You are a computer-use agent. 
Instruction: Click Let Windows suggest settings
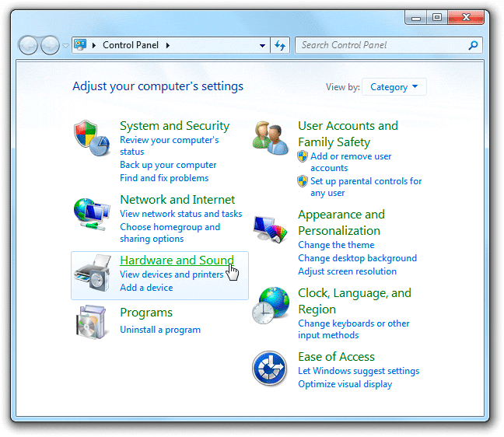(359, 371)
